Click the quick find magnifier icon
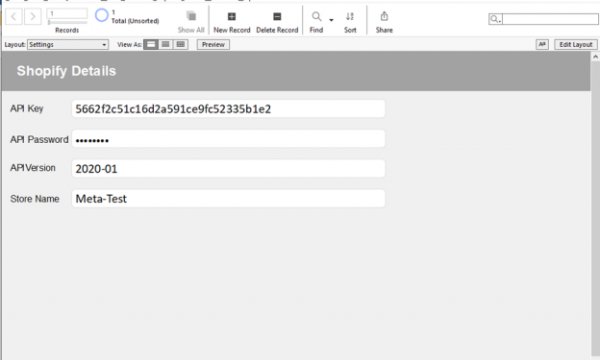600x360 pixels. click(495, 19)
